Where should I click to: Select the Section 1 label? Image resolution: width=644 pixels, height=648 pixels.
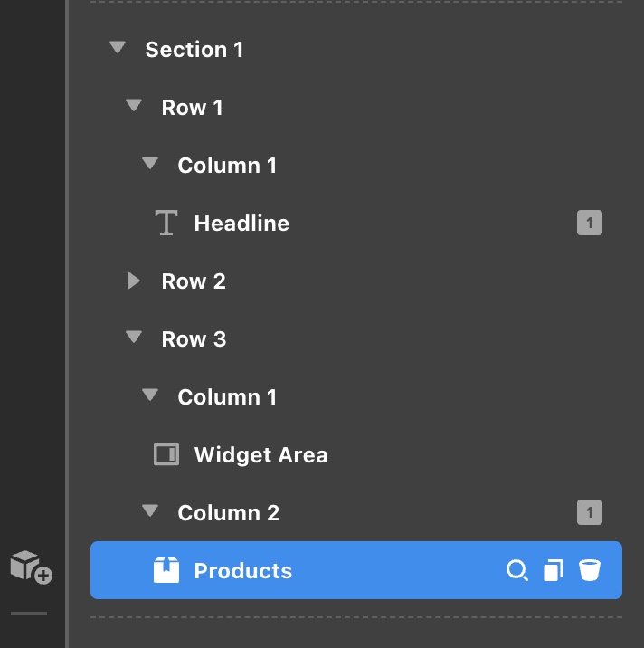[194, 49]
